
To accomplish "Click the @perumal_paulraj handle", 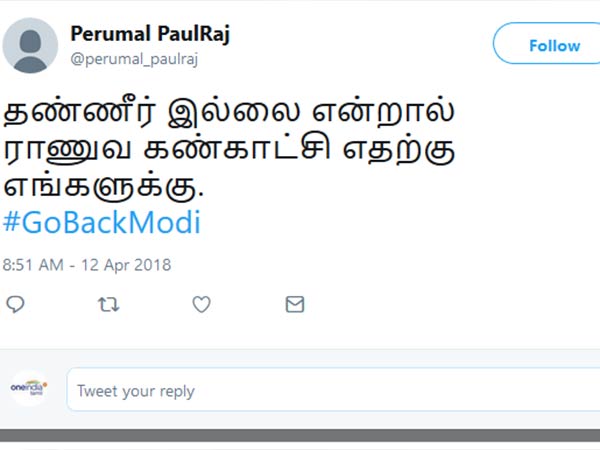I will 134,59.
